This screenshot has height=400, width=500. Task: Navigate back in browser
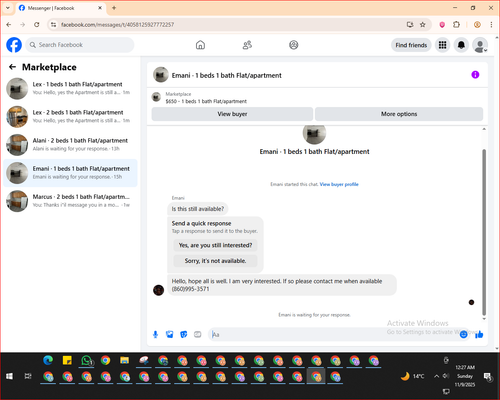click(9, 25)
